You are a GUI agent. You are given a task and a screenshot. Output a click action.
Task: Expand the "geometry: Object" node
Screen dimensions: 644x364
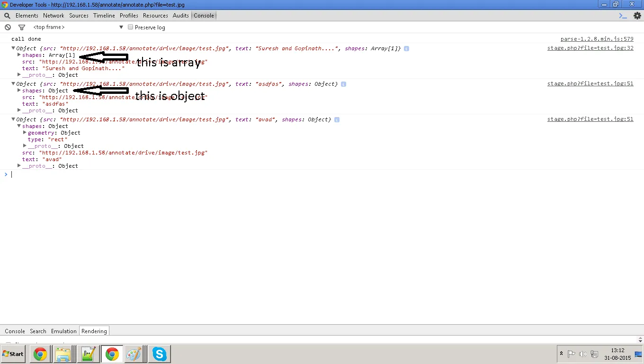[25, 133]
